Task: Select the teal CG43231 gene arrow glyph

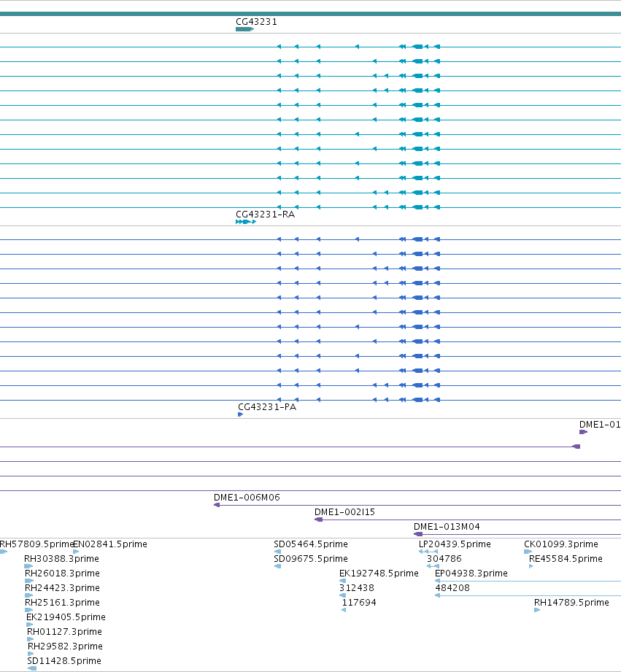Action: [244, 29]
